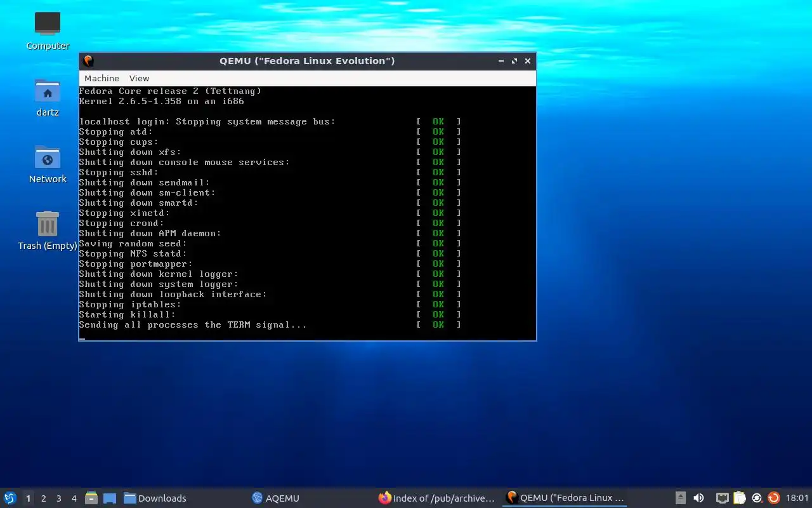Click the show desktop icon in taskbar
Viewport: 812px width, 508px height.
coord(110,498)
